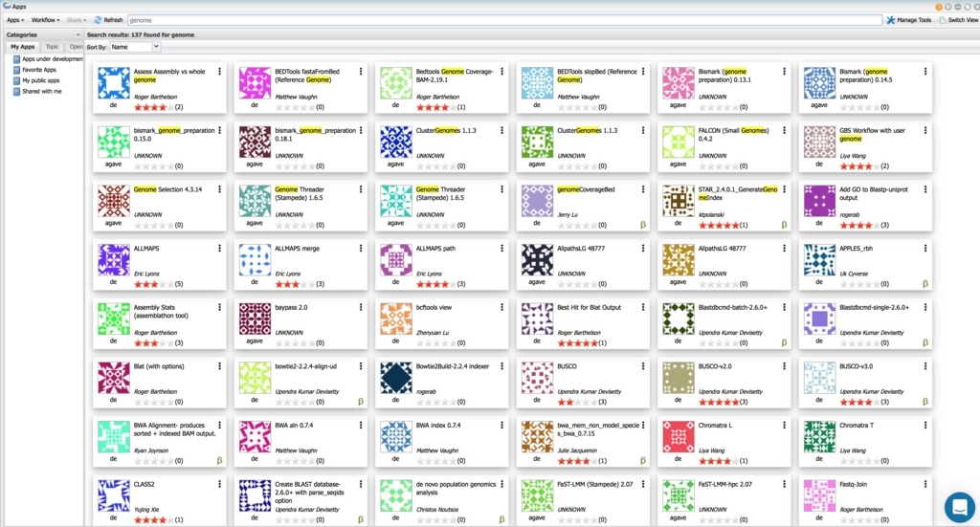Open the Apps menu

point(15,20)
